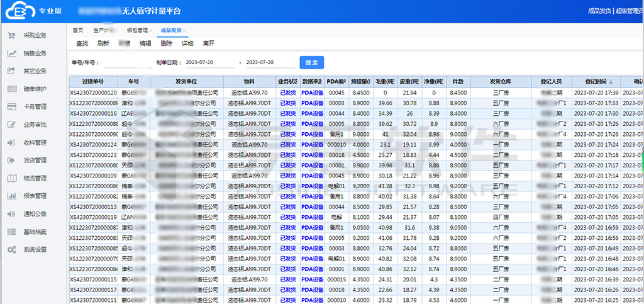This screenshot has height=304, width=644.
Task: Sort by 登记时间 column arrow
Action: (610, 82)
